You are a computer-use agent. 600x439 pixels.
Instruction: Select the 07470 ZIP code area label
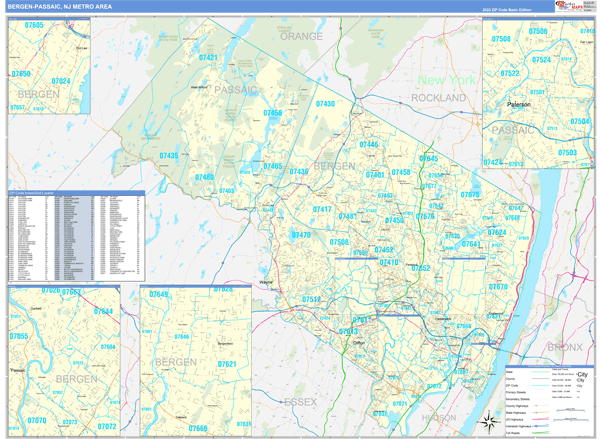[301, 235]
